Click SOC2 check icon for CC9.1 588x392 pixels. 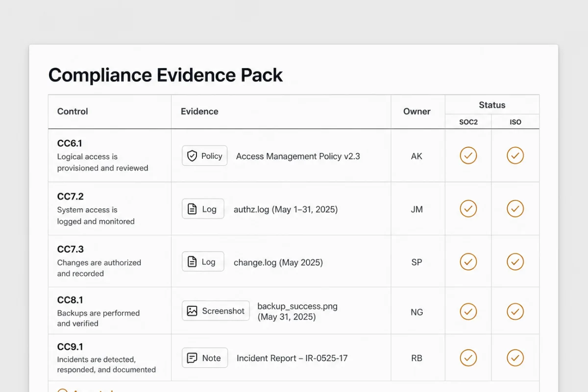468,358
